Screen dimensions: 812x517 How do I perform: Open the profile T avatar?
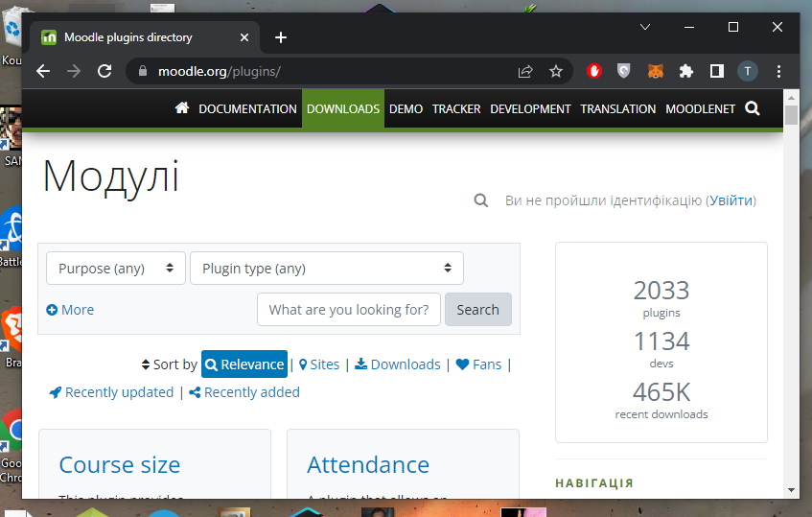[747, 71]
